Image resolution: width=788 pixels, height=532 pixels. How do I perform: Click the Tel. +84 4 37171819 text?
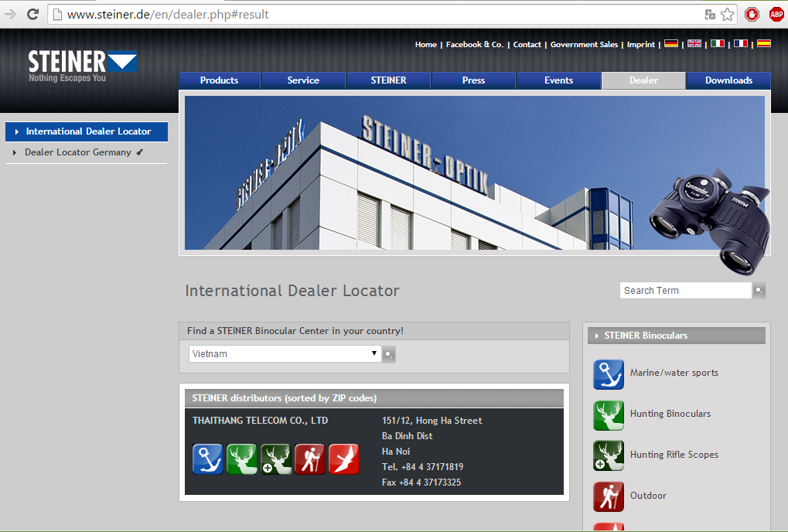pos(422,467)
